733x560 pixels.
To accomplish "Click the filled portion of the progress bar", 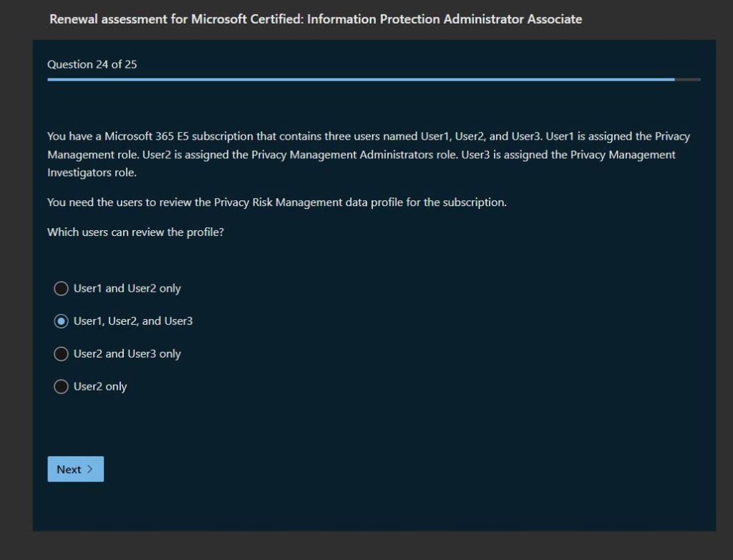I will click(358, 79).
